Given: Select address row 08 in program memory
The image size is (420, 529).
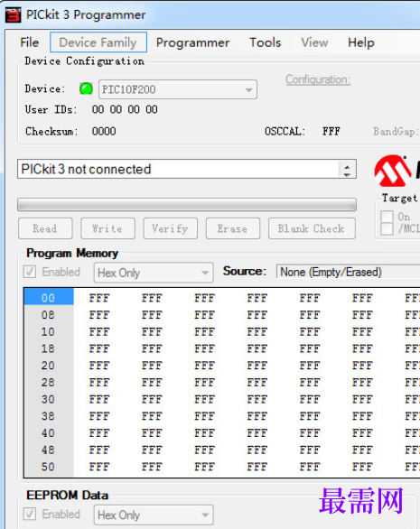Looking at the screenshot, I should (x=49, y=315).
